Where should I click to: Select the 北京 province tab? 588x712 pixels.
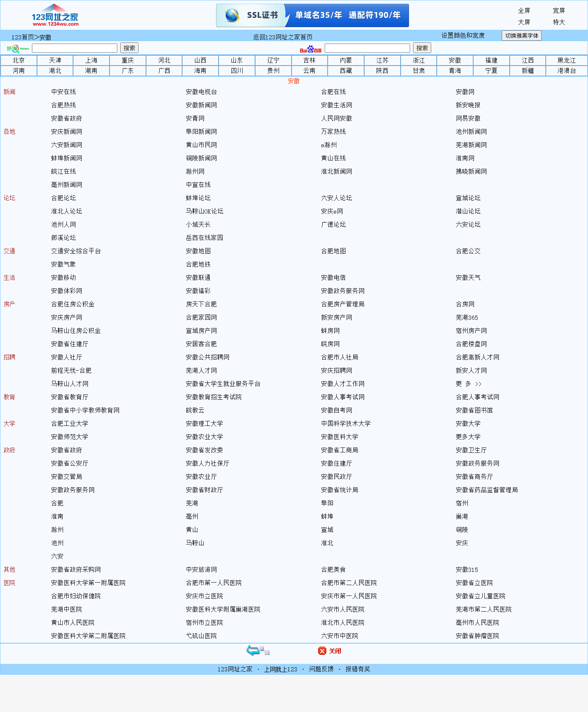point(19,61)
